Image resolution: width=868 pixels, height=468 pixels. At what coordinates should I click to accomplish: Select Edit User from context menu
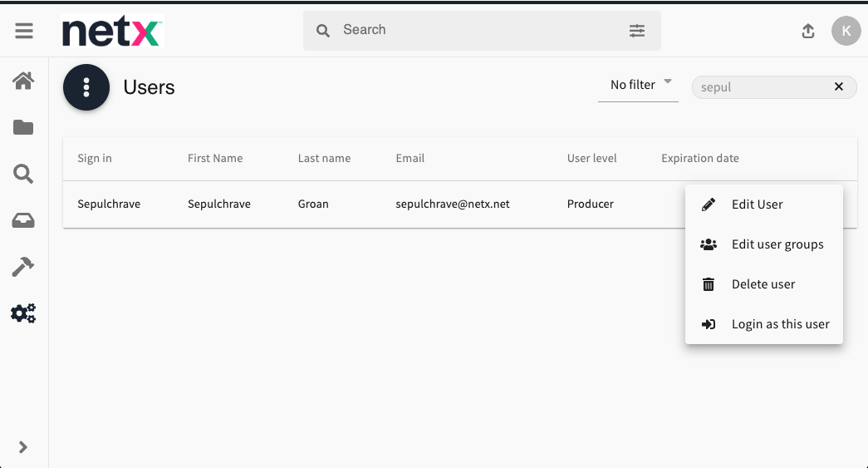click(757, 204)
